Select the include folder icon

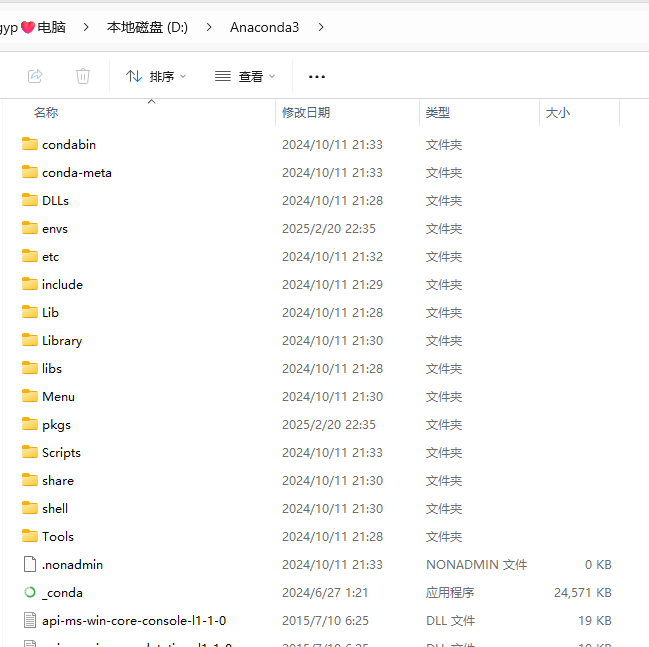pos(30,284)
